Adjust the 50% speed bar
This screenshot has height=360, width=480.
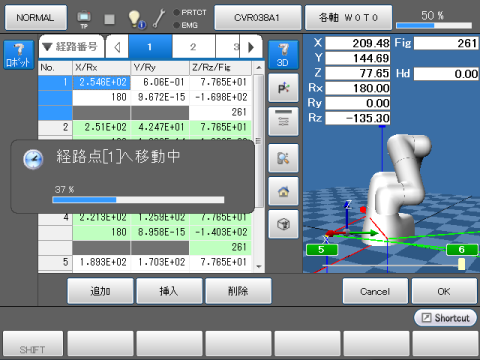[x=434, y=25]
